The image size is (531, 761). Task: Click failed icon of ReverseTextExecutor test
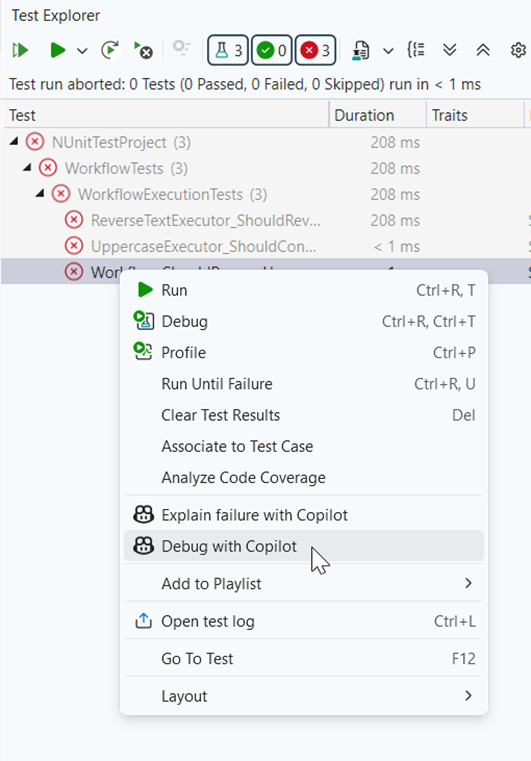pyautogui.click(x=74, y=221)
